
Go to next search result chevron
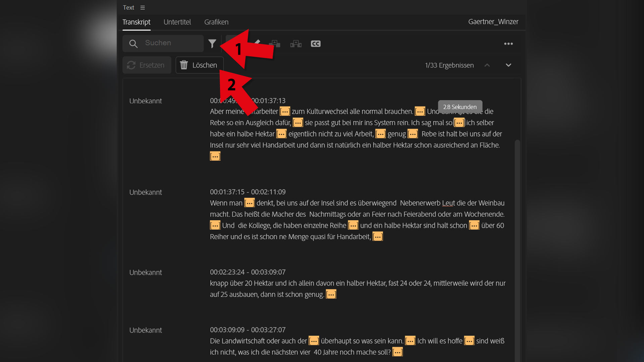[508, 65]
